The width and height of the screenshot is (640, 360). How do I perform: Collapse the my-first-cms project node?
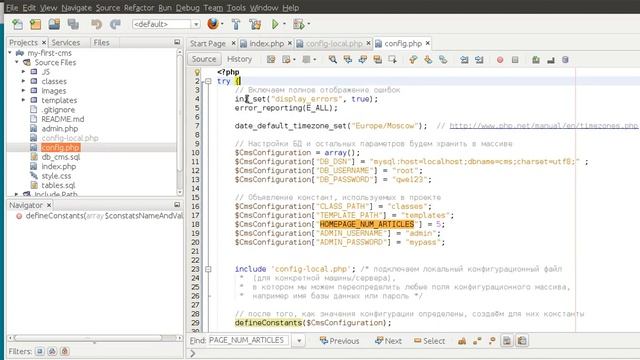pyautogui.click(x=10, y=53)
